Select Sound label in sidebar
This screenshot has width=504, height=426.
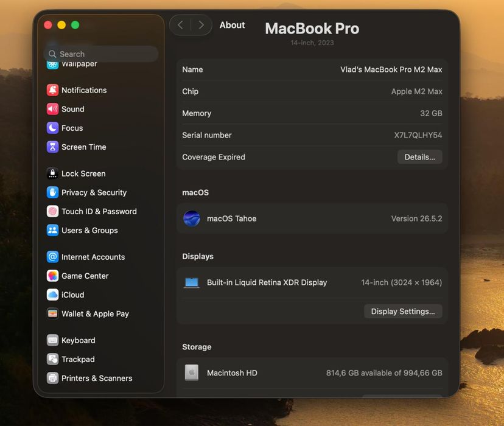(x=73, y=109)
